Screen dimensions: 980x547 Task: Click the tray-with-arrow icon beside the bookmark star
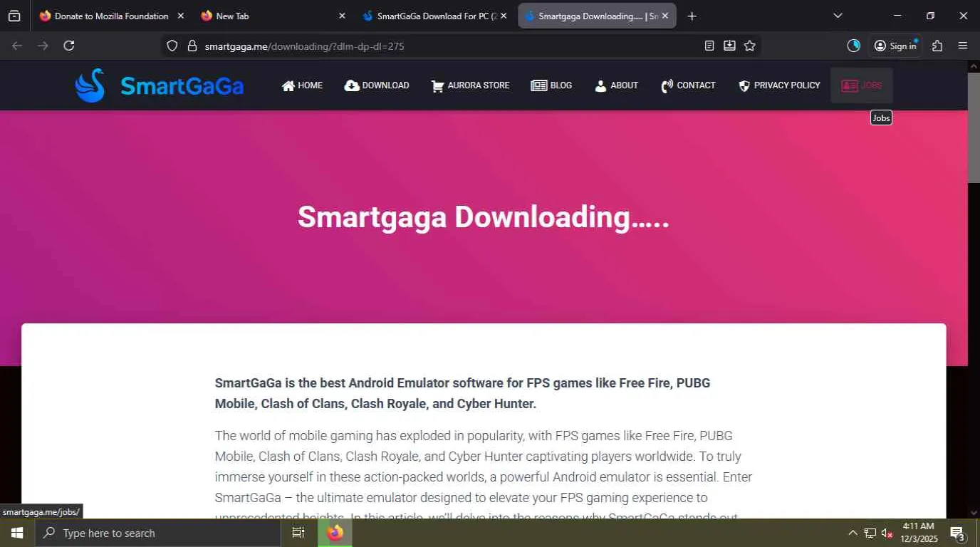729,46
